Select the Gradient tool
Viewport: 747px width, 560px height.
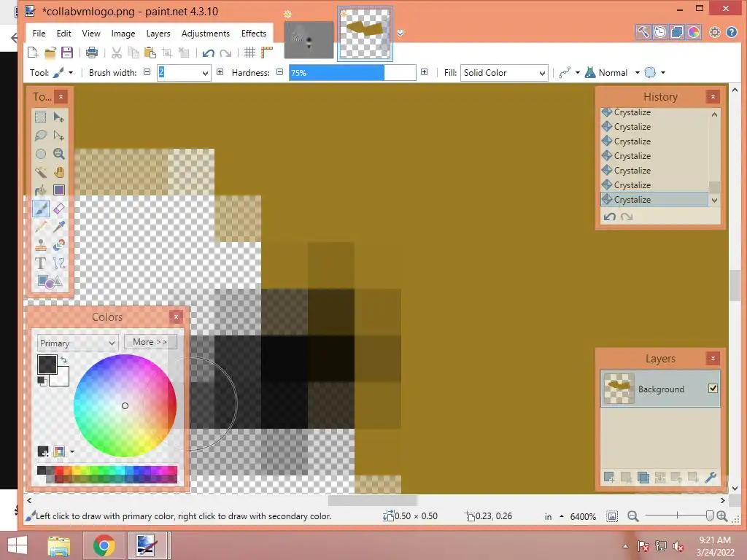(59, 190)
